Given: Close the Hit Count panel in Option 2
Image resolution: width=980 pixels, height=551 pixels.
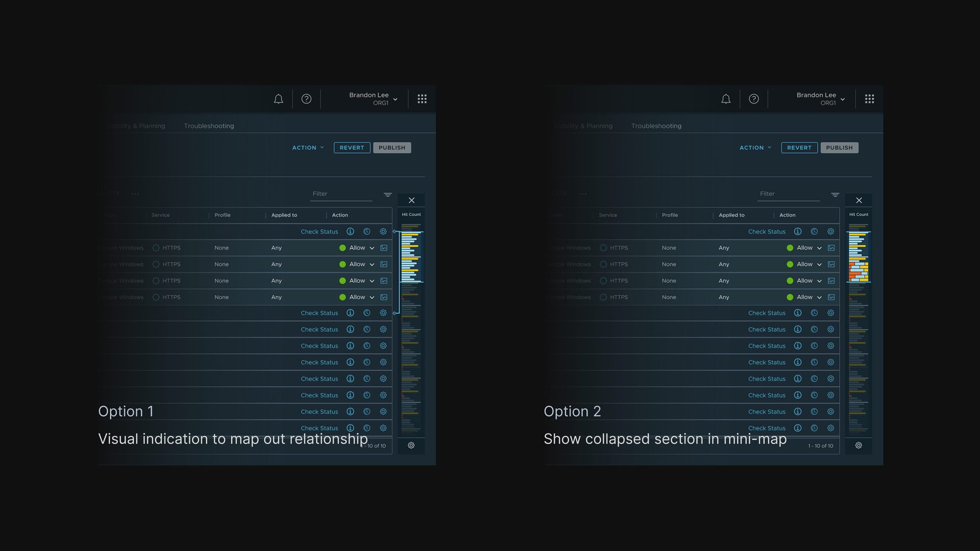Looking at the screenshot, I should [x=859, y=201].
